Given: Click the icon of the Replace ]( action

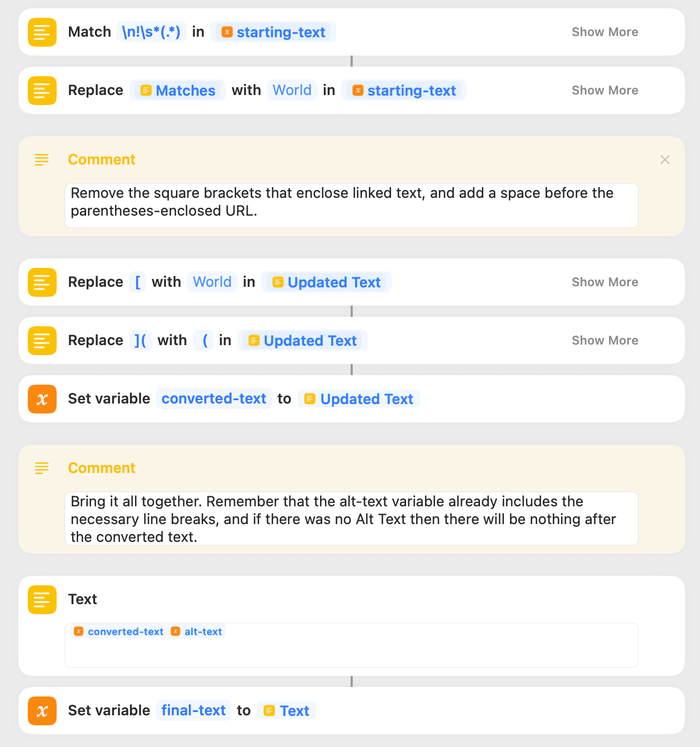Looking at the screenshot, I should tap(42, 341).
